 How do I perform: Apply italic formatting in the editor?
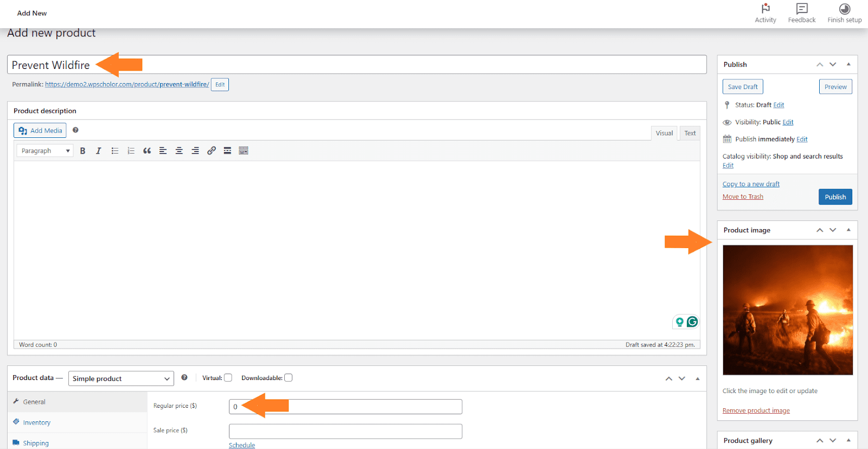click(x=98, y=151)
